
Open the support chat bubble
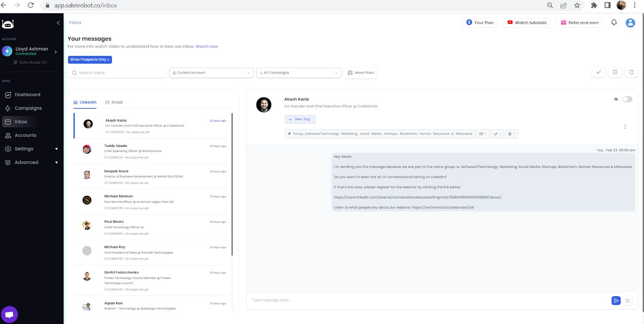pos(9,314)
